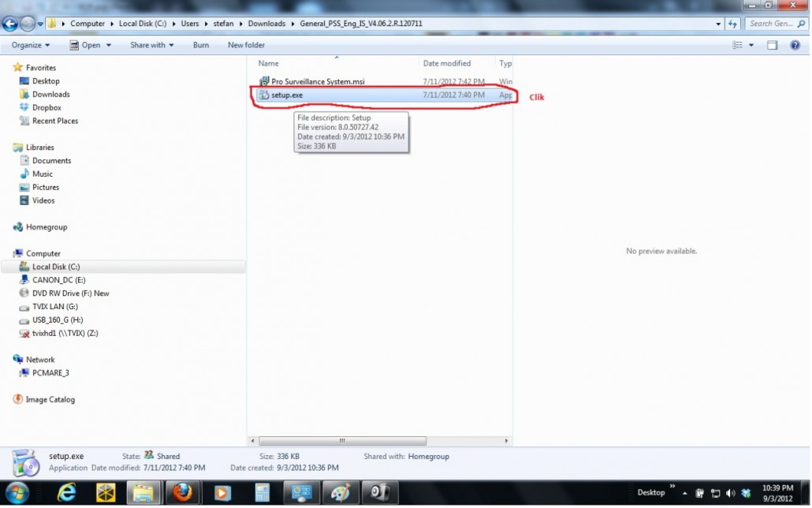
Task: Click the New folder button
Action: [x=246, y=45]
